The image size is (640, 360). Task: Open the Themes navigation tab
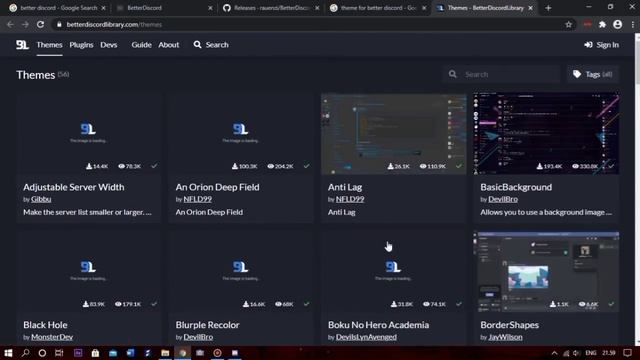pos(49,44)
